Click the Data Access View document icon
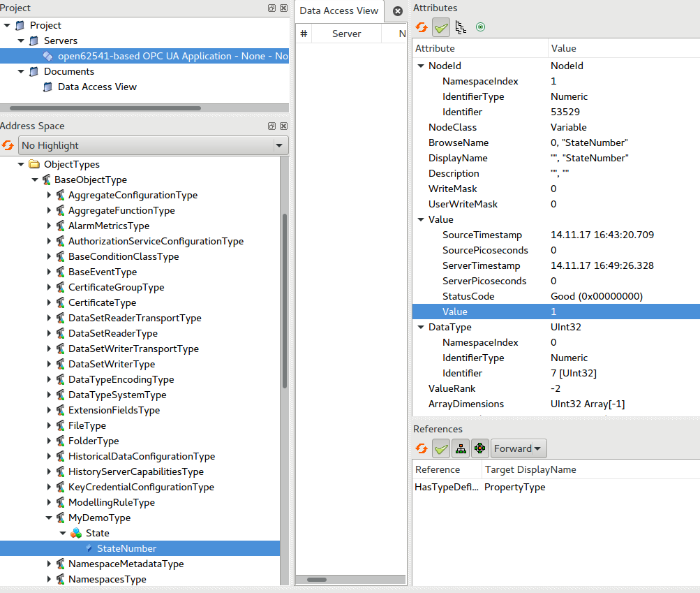The width and height of the screenshot is (700, 593). click(x=47, y=87)
